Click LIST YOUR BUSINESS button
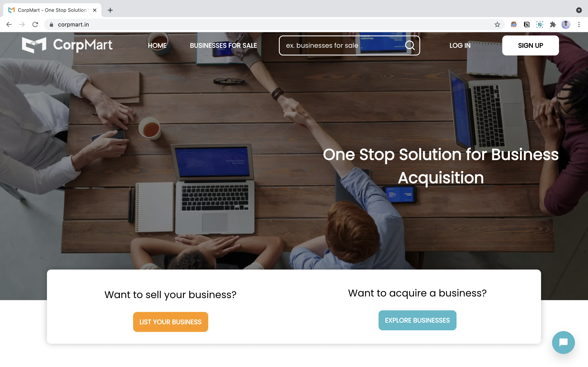The width and height of the screenshot is (588, 367). (170, 322)
